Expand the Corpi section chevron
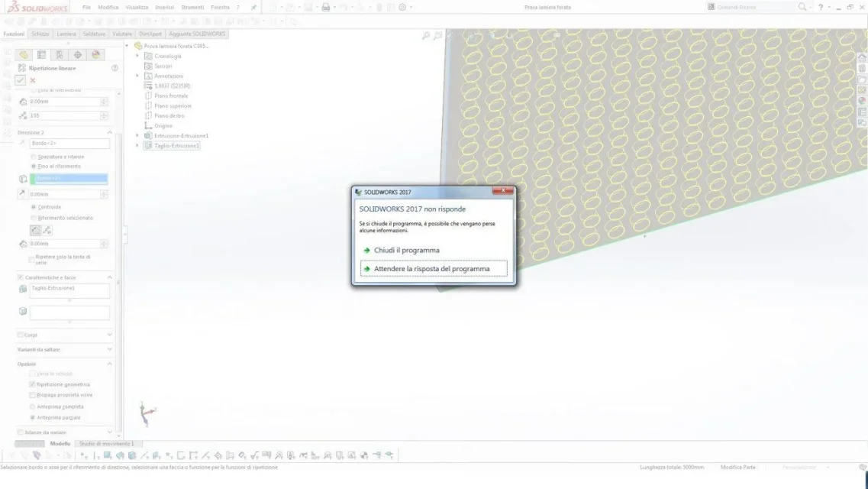Screen dimensions: 868x489 point(110,335)
